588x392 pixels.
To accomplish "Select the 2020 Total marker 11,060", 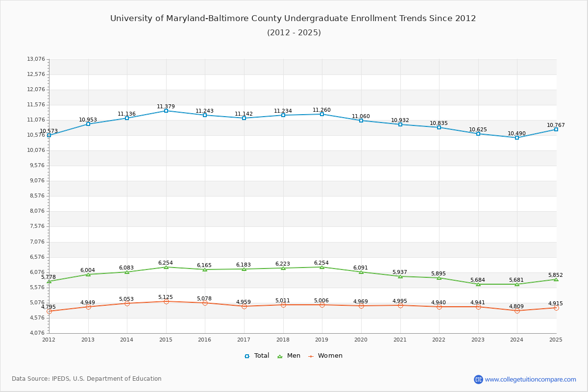I will (361, 121).
